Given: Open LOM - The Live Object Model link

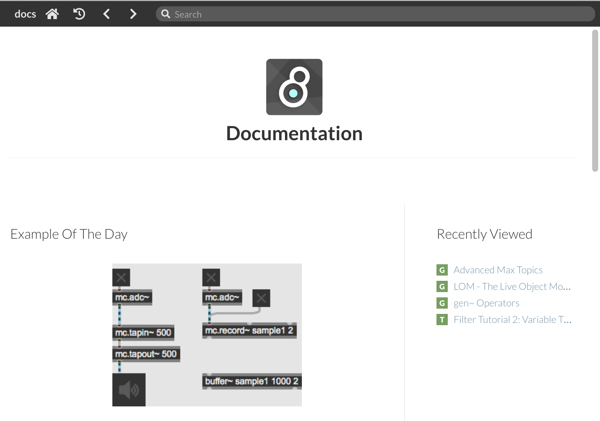Looking at the screenshot, I should click(x=512, y=286).
